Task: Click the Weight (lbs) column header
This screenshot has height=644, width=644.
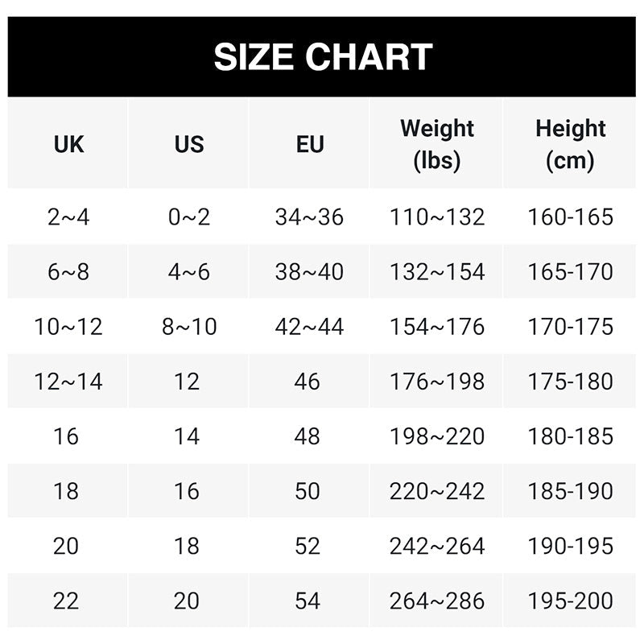Action: (x=437, y=144)
